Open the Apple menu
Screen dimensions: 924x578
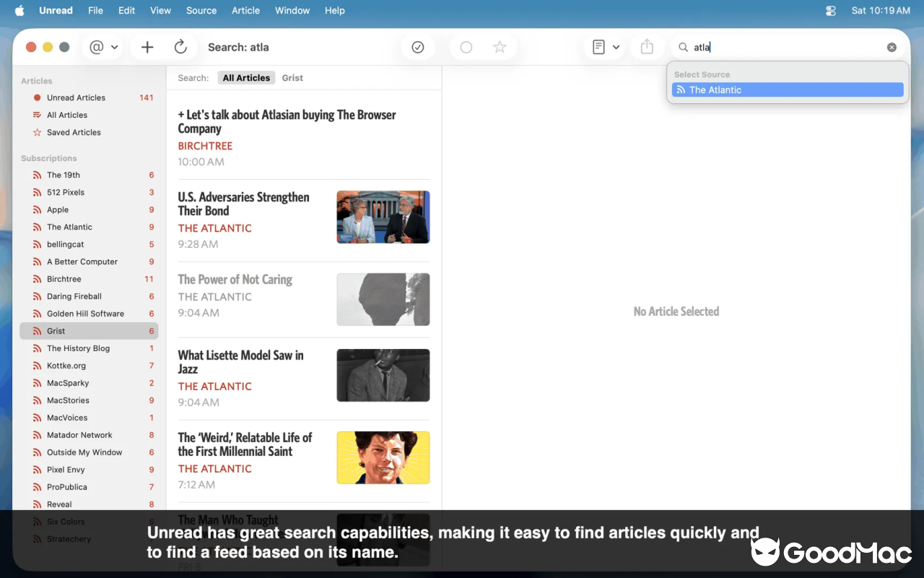[x=19, y=10]
